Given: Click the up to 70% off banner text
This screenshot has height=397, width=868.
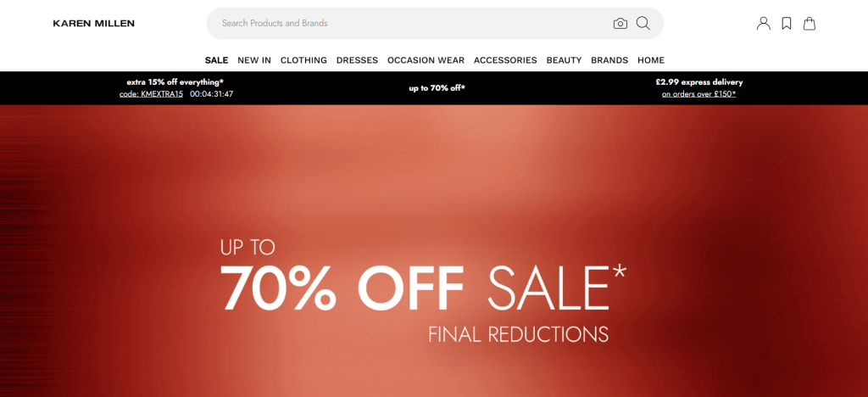Looking at the screenshot, I should (x=437, y=88).
